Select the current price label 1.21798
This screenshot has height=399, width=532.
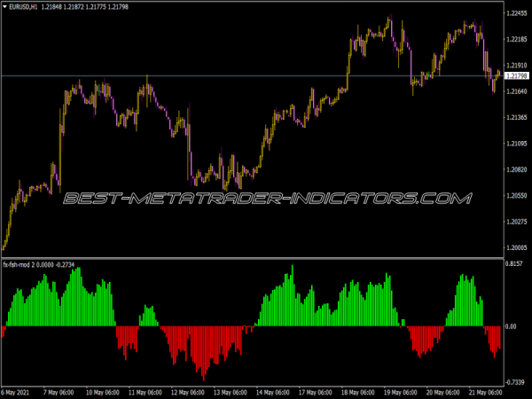pyautogui.click(x=517, y=75)
